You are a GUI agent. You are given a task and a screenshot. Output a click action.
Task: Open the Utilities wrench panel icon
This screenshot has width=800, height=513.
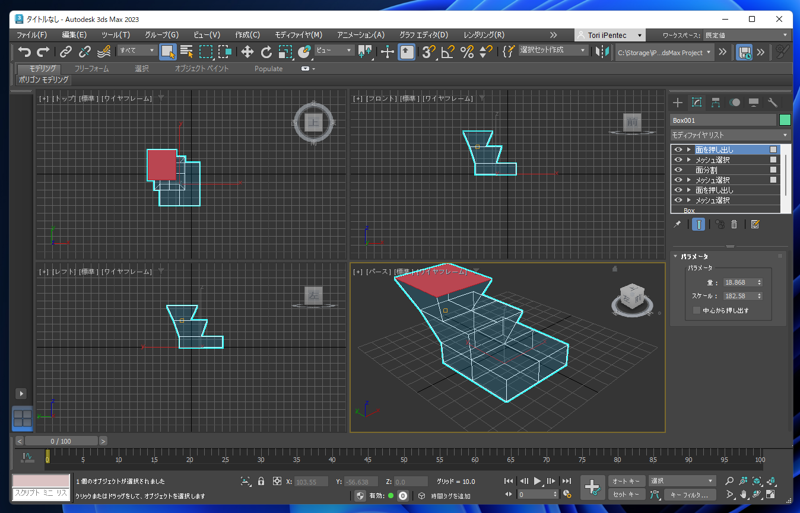click(772, 103)
